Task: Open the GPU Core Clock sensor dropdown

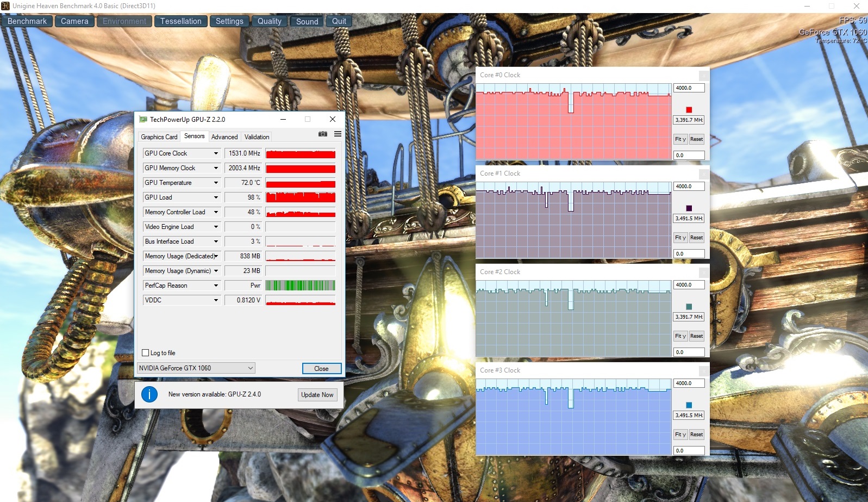Action: click(216, 153)
